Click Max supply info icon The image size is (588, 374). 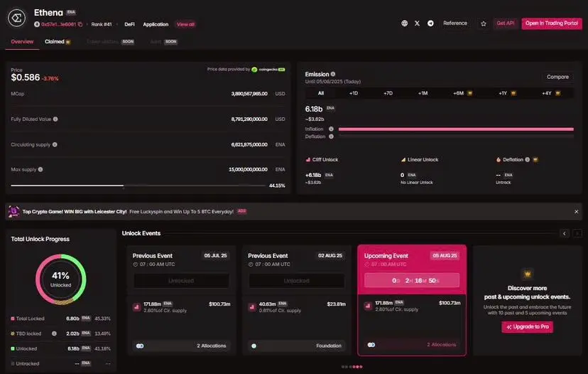(x=40, y=169)
